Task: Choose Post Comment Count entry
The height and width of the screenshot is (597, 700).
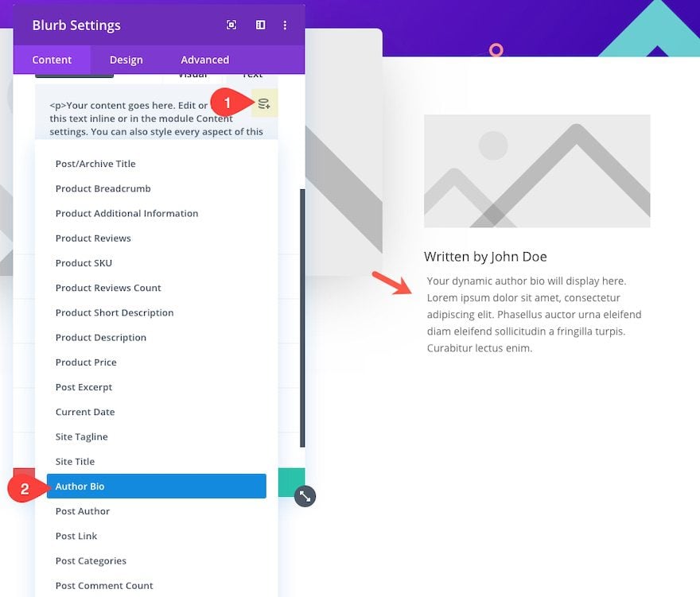Action: click(x=156, y=585)
